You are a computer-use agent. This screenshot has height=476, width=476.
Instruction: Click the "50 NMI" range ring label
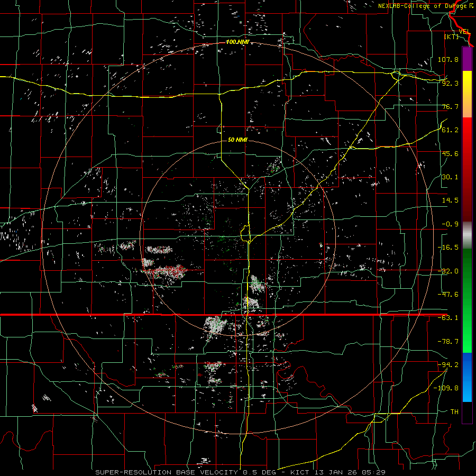click(x=237, y=140)
